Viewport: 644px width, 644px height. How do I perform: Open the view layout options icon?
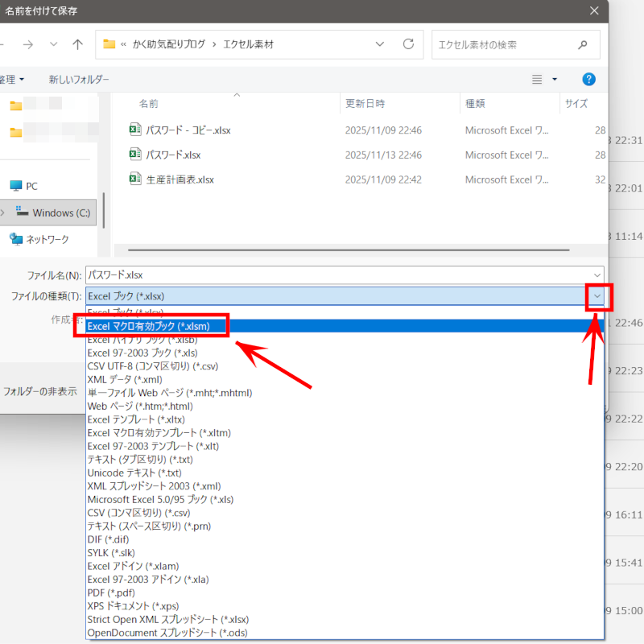point(538,79)
